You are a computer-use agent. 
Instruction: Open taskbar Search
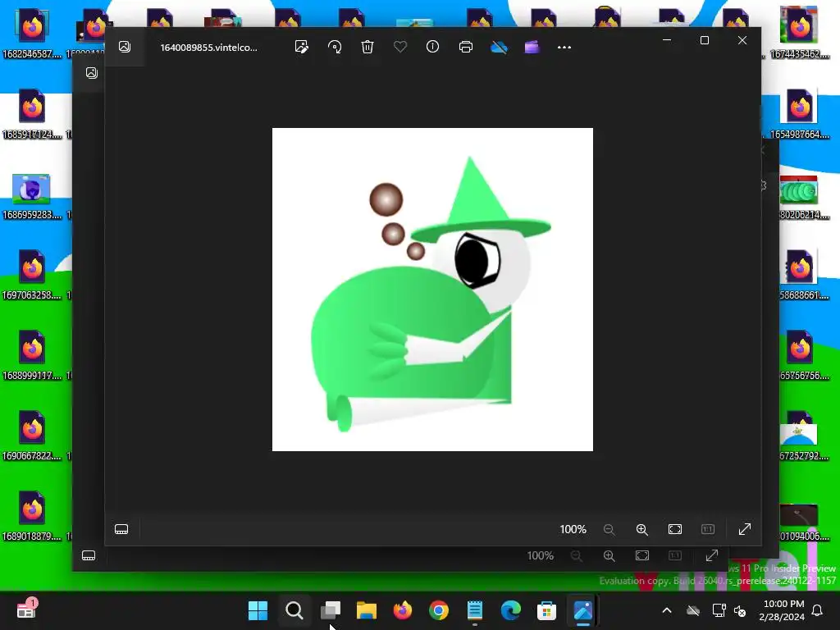pyautogui.click(x=294, y=610)
